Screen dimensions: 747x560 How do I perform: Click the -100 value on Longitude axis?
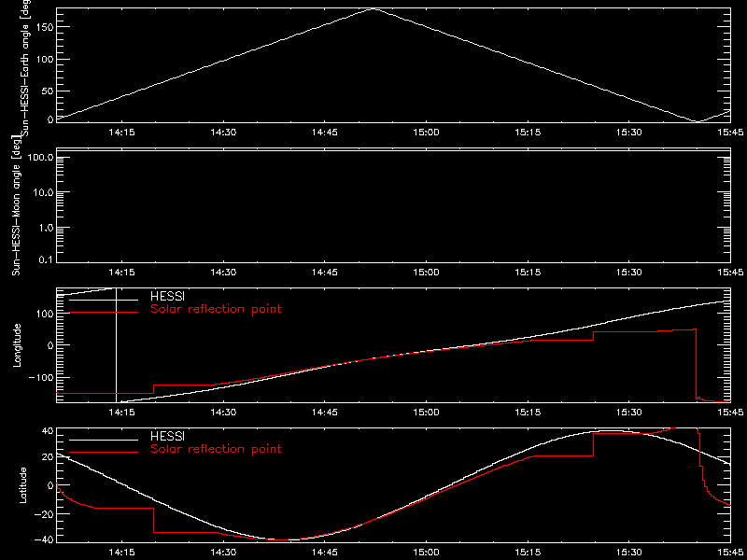(41, 377)
